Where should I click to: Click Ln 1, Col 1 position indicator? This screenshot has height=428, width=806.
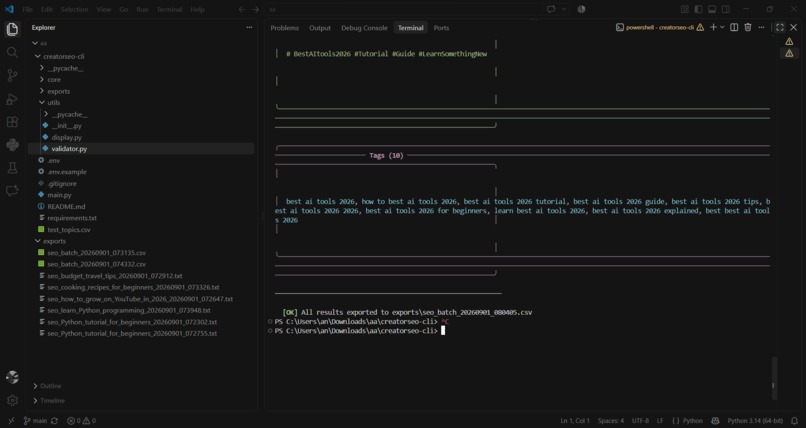click(x=575, y=421)
